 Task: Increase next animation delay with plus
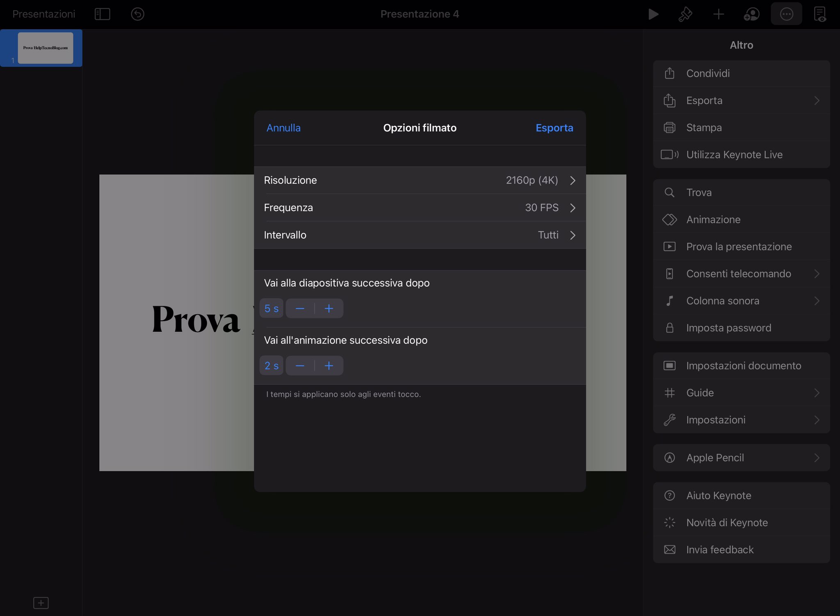[x=329, y=366]
